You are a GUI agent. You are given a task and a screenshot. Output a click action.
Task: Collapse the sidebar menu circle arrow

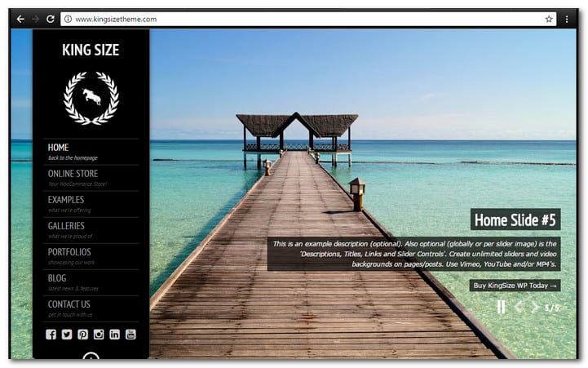(x=91, y=357)
